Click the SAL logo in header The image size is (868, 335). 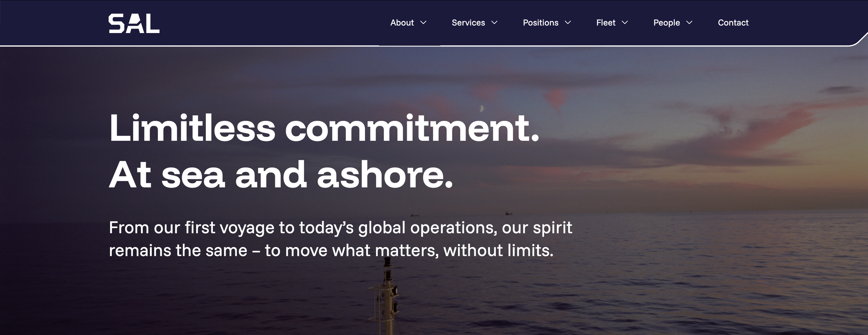(x=134, y=23)
